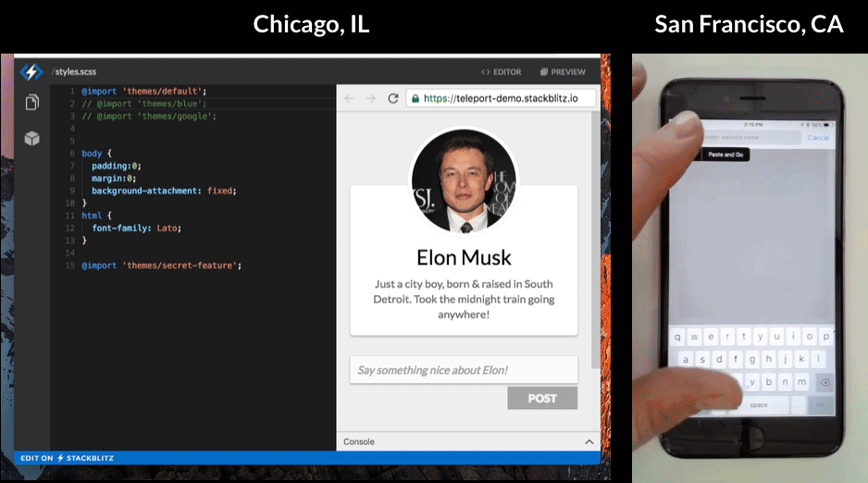
Task: Reload the preview page
Action: (x=393, y=98)
